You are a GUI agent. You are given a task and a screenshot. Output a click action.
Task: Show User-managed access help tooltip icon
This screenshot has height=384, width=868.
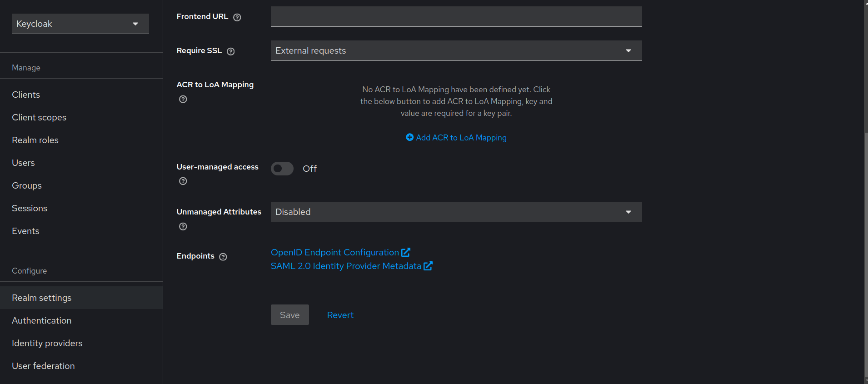click(183, 181)
